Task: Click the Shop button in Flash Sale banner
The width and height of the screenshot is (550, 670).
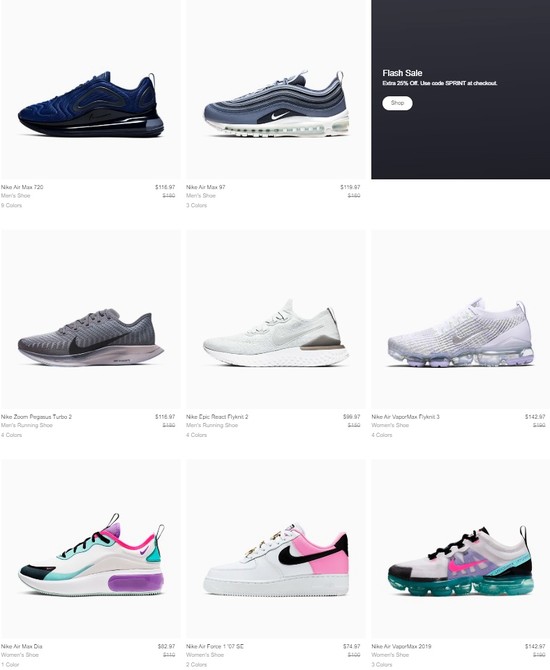Action: click(x=397, y=103)
